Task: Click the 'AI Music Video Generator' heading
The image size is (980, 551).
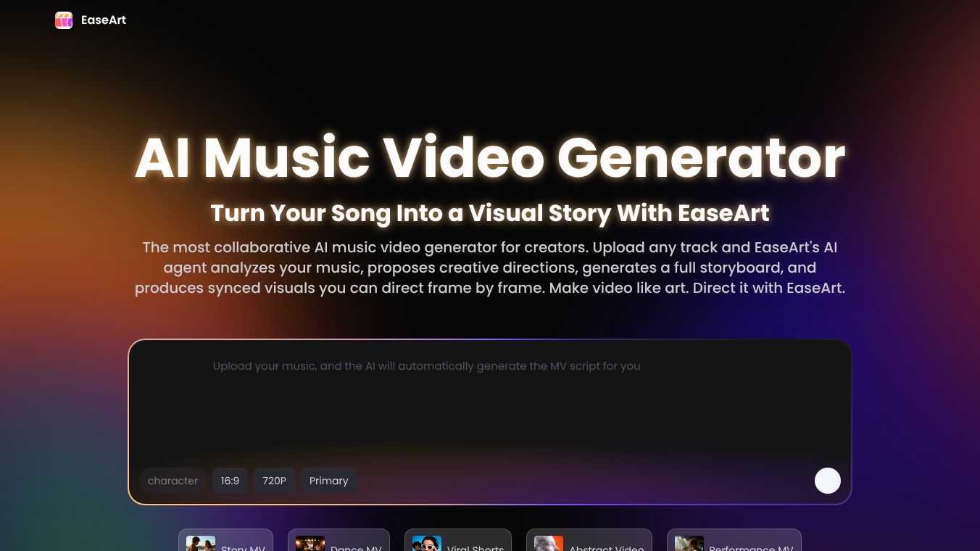Action: pyautogui.click(x=490, y=157)
